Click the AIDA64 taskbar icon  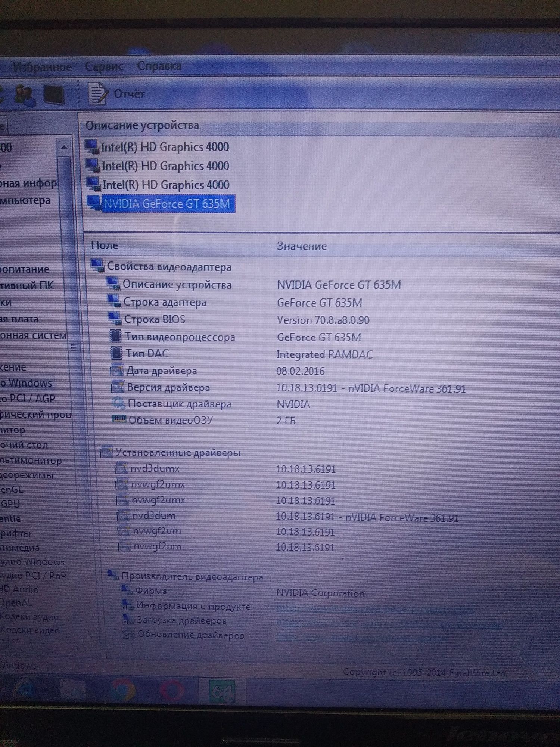222,691
